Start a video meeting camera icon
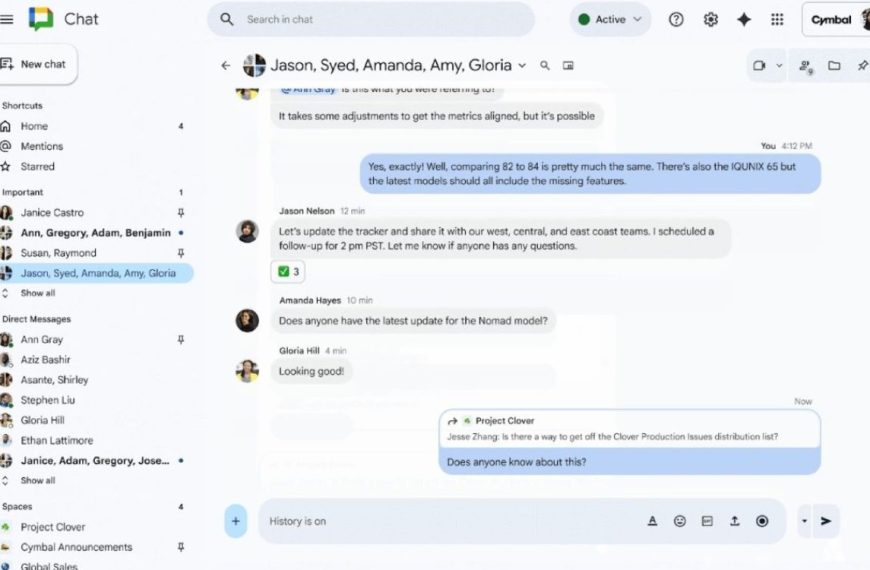Image resolution: width=870 pixels, height=570 pixels. (x=759, y=65)
